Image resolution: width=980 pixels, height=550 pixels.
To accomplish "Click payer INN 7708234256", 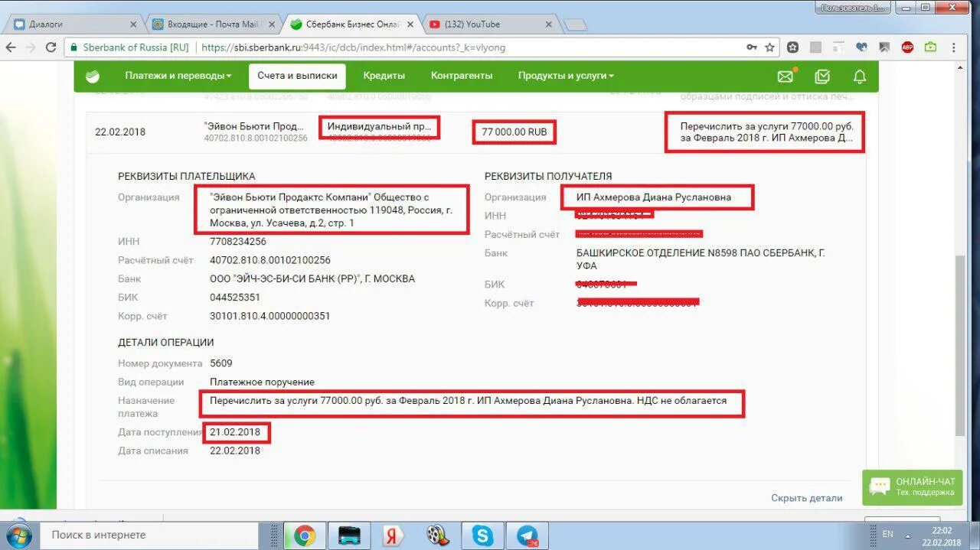I will coord(238,242).
